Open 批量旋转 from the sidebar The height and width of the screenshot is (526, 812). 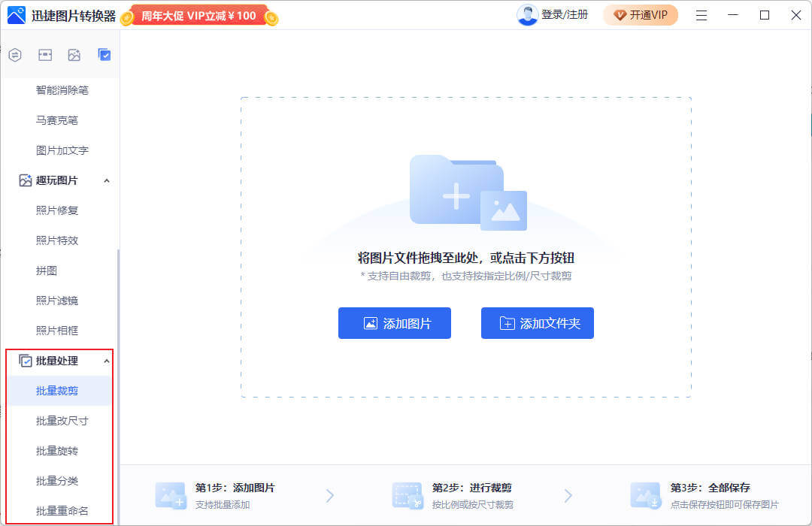57,451
